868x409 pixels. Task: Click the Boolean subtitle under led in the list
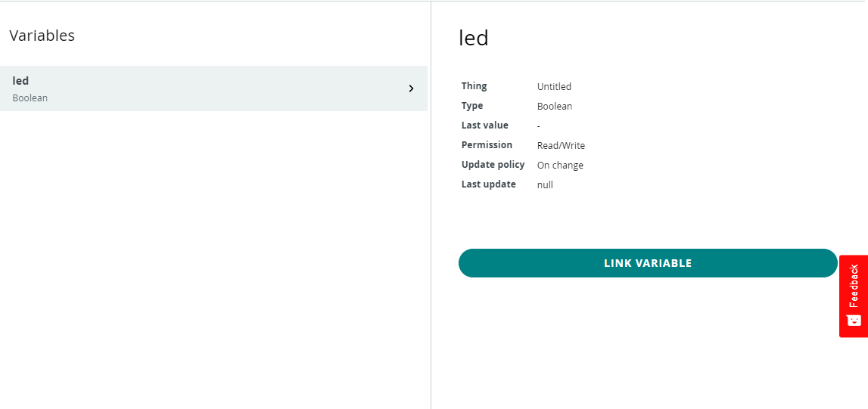tap(30, 98)
